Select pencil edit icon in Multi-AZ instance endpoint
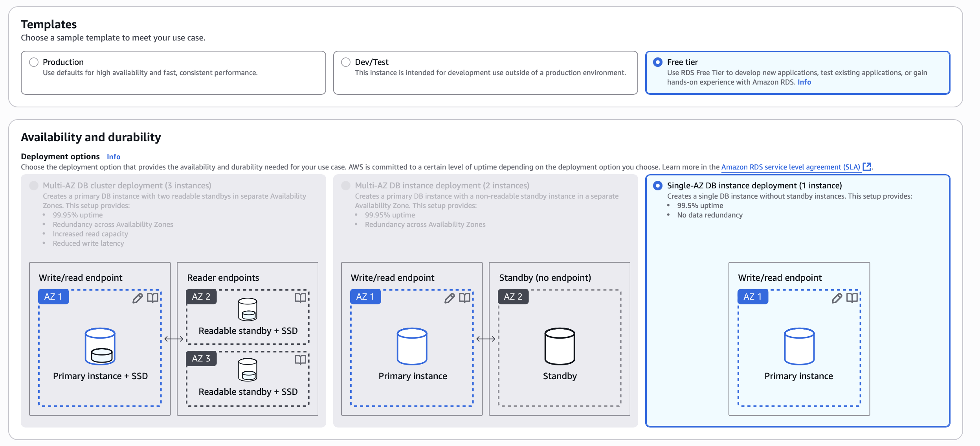 449,299
